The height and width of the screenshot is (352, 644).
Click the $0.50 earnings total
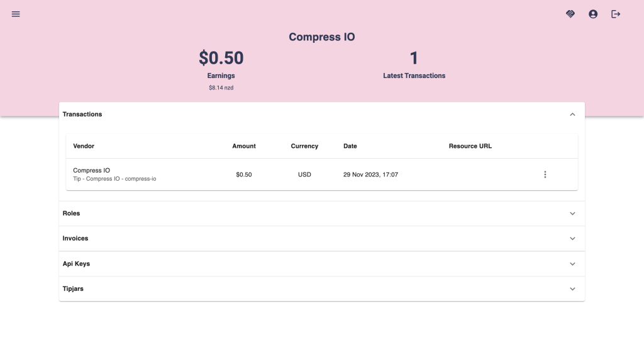221,58
